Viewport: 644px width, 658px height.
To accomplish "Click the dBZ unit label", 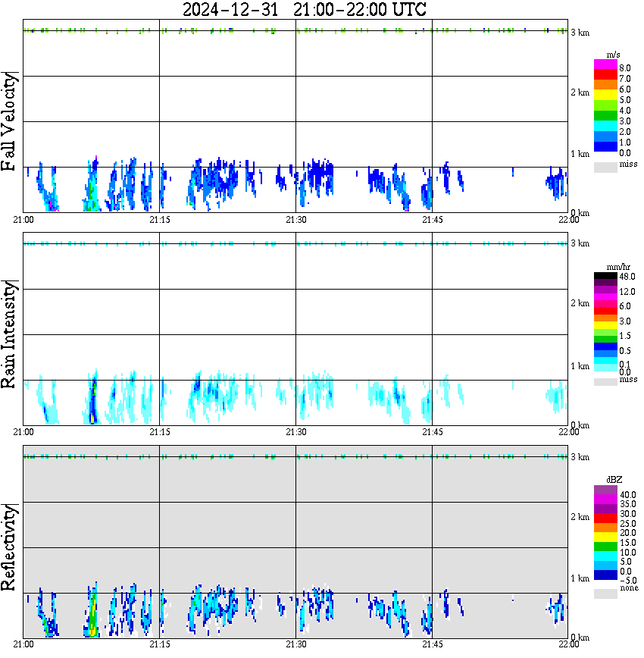I will point(614,480).
